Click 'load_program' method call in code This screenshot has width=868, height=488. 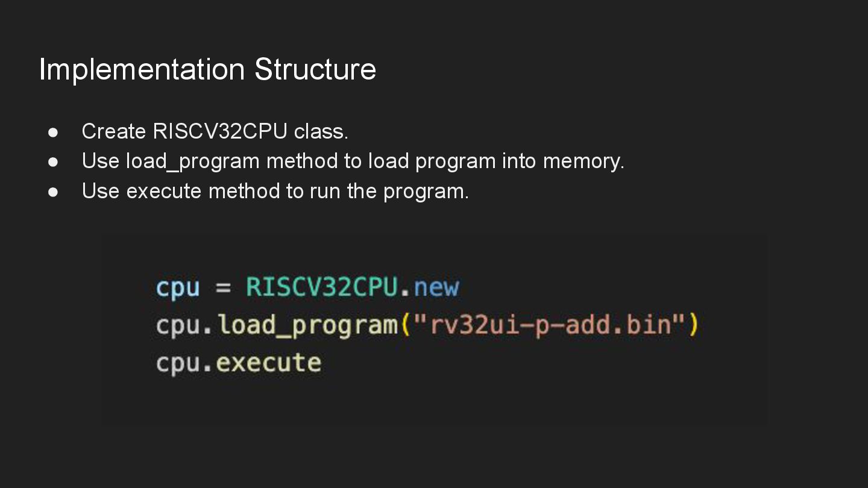pos(307,325)
